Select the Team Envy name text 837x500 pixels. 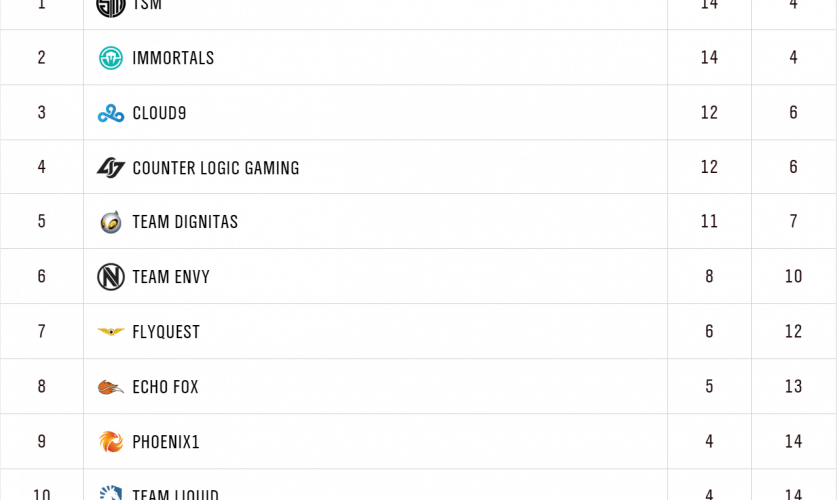tap(171, 277)
